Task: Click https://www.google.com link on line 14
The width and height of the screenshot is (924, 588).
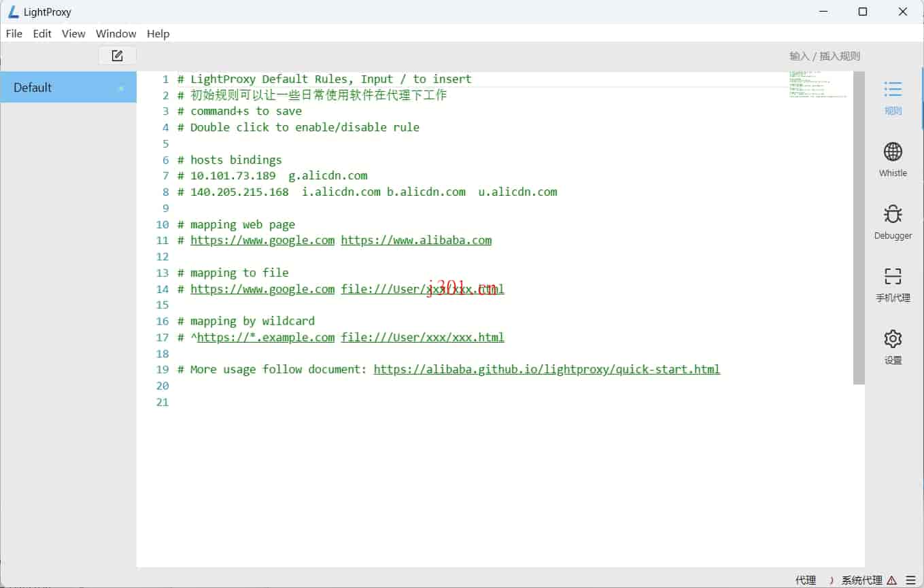Action: [x=262, y=289]
